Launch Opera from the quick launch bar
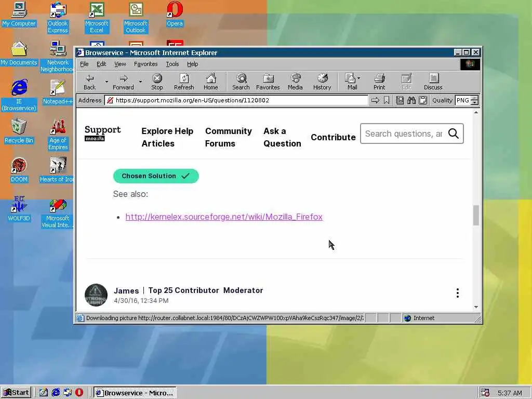The height and width of the screenshot is (399, 532). click(x=79, y=393)
